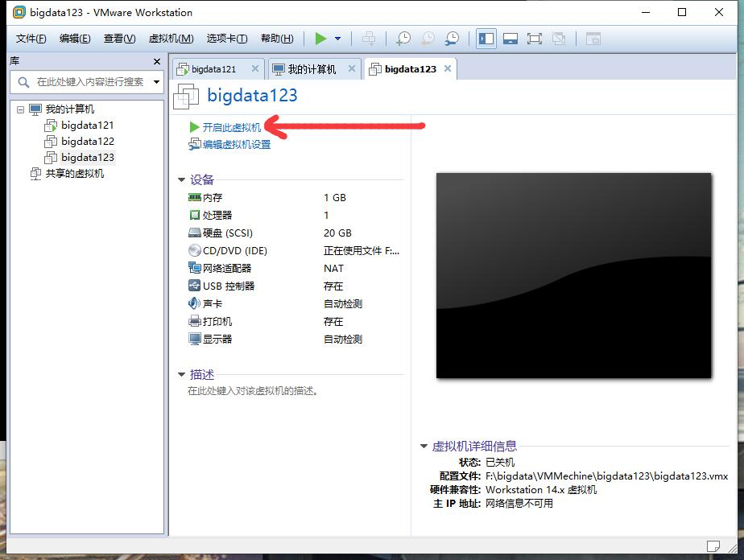Close the bigdata123 tab
744x560 pixels.
pos(448,68)
